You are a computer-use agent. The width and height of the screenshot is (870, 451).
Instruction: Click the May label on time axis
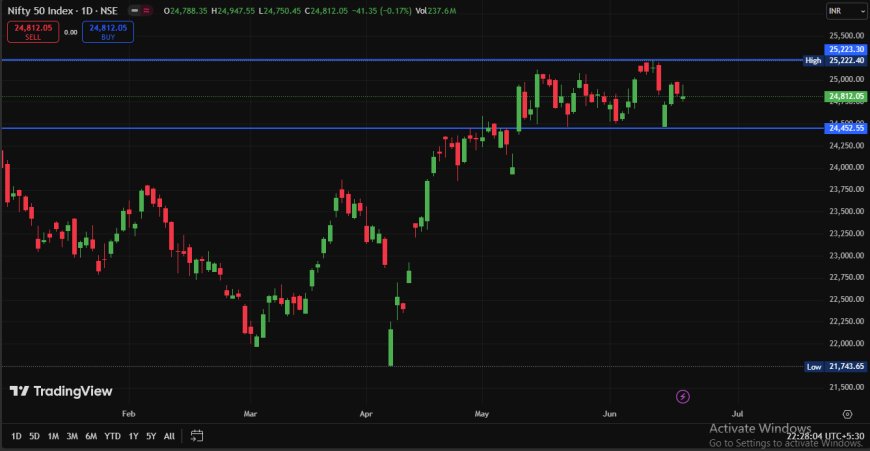[482, 414]
